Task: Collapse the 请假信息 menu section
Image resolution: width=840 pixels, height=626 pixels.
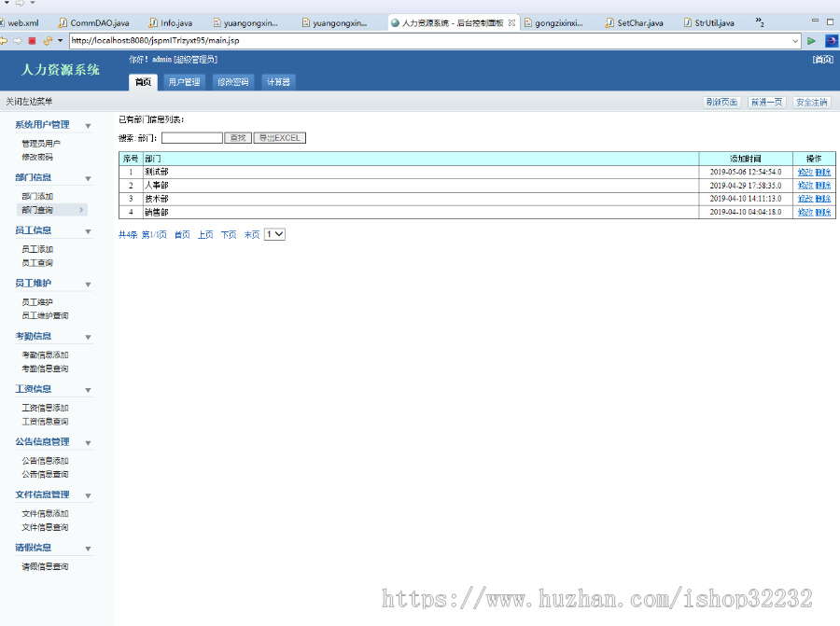Action: (x=88, y=549)
